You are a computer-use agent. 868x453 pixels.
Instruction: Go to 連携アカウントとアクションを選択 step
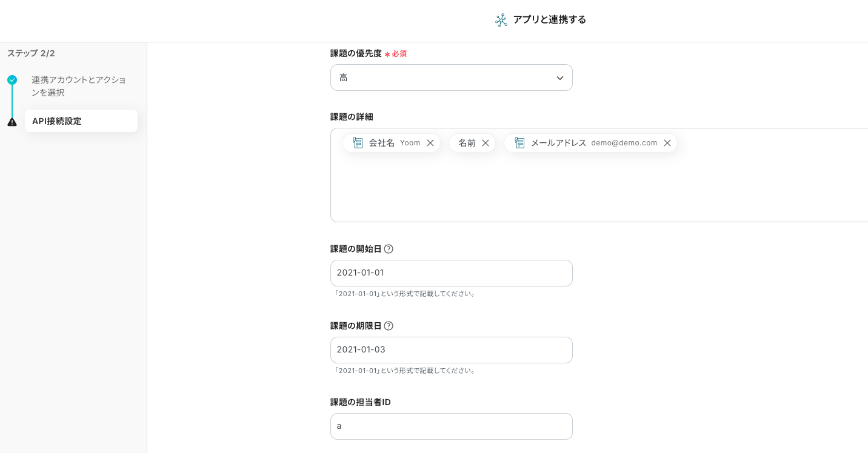tap(78, 86)
